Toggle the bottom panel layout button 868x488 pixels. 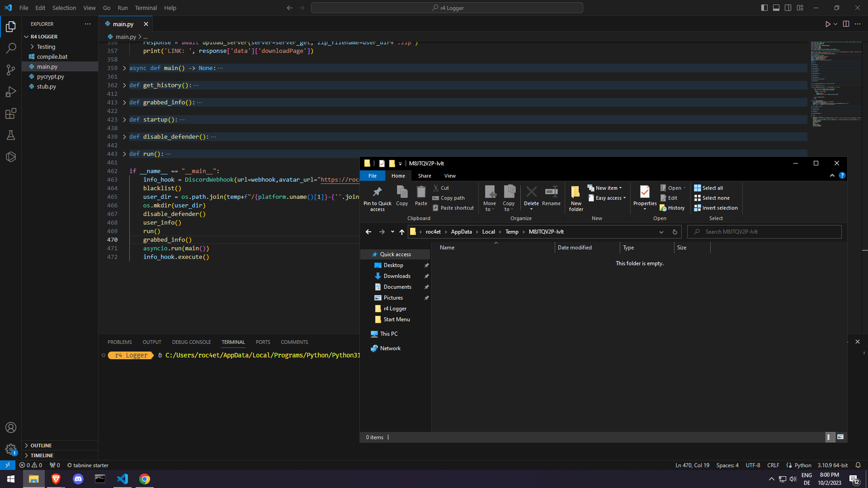coord(776,8)
